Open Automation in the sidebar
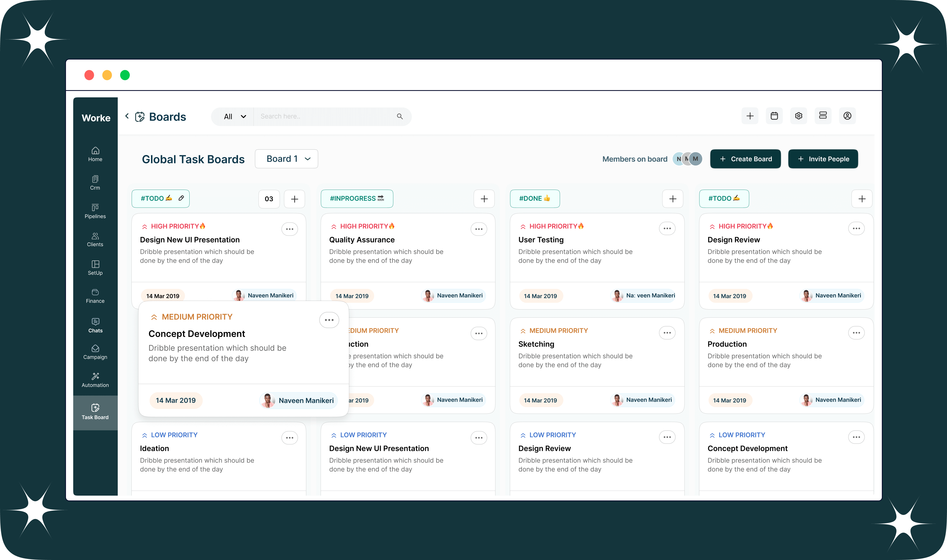The height and width of the screenshot is (560, 947). 95,380
